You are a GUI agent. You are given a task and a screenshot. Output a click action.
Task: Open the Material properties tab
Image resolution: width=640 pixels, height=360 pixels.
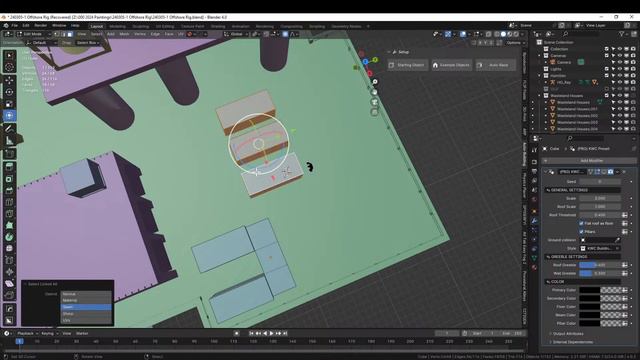tap(534, 267)
